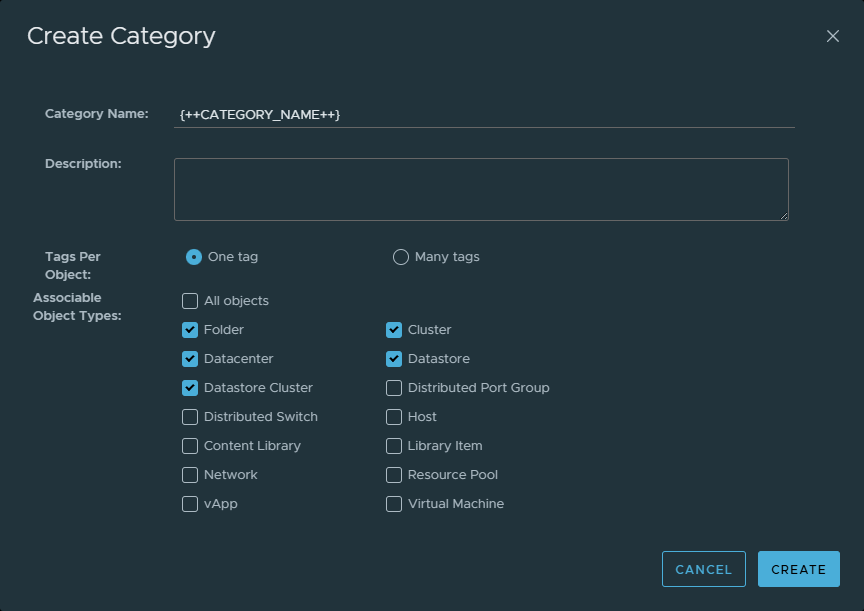Select the Many tags radio button
The width and height of the screenshot is (864, 611).
coord(401,257)
